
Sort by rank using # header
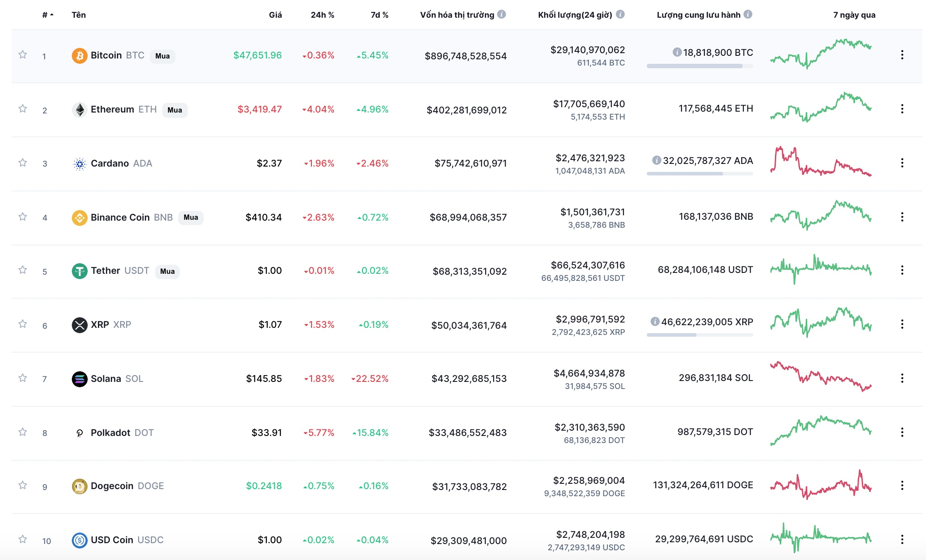pyautogui.click(x=48, y=15)
